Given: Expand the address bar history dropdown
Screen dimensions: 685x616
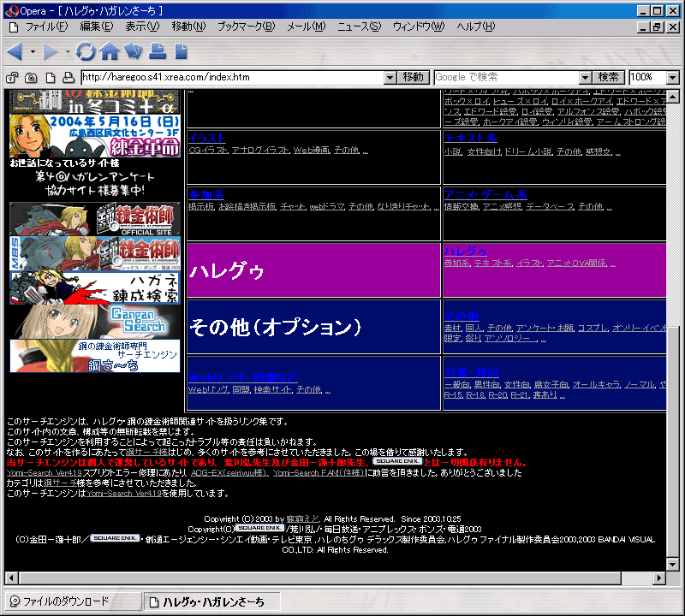Looking at the screenshot, I should coord(390,78).
